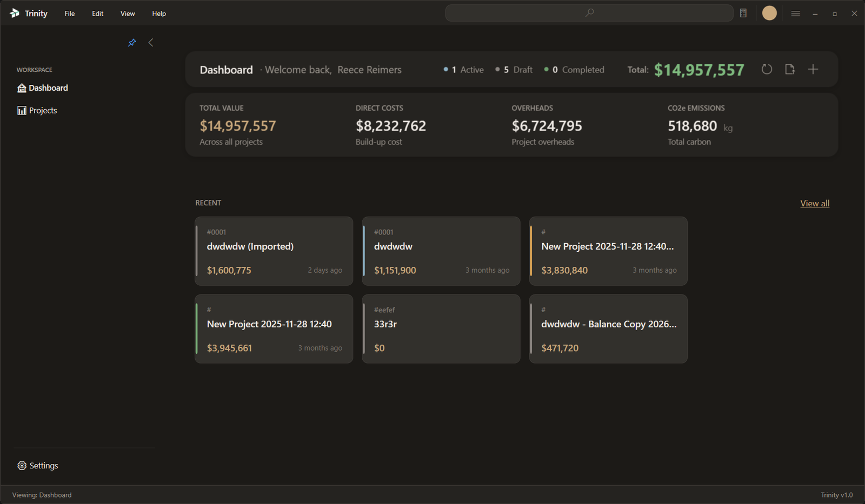
Task: Click the View all link
Action: point(815,203)
